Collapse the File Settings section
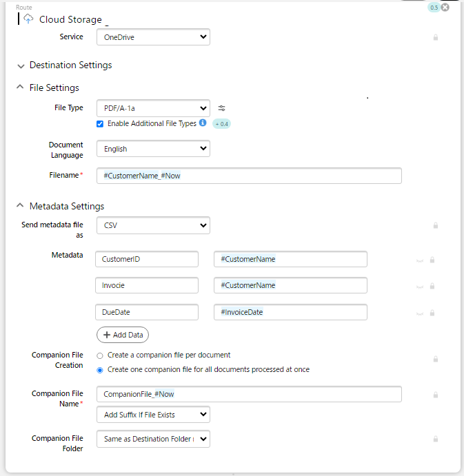This screenshot has height=476, width=464. pos(20,87)
